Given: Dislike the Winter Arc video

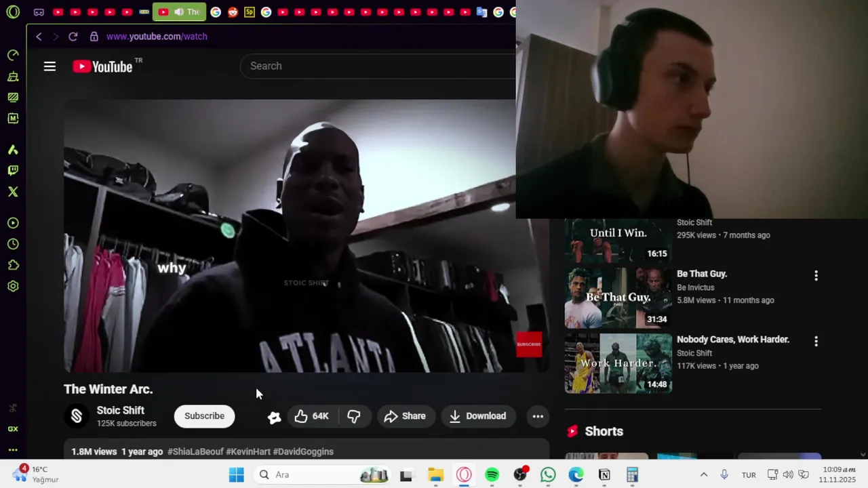Looking at the screenshot, I should point(354,416).
